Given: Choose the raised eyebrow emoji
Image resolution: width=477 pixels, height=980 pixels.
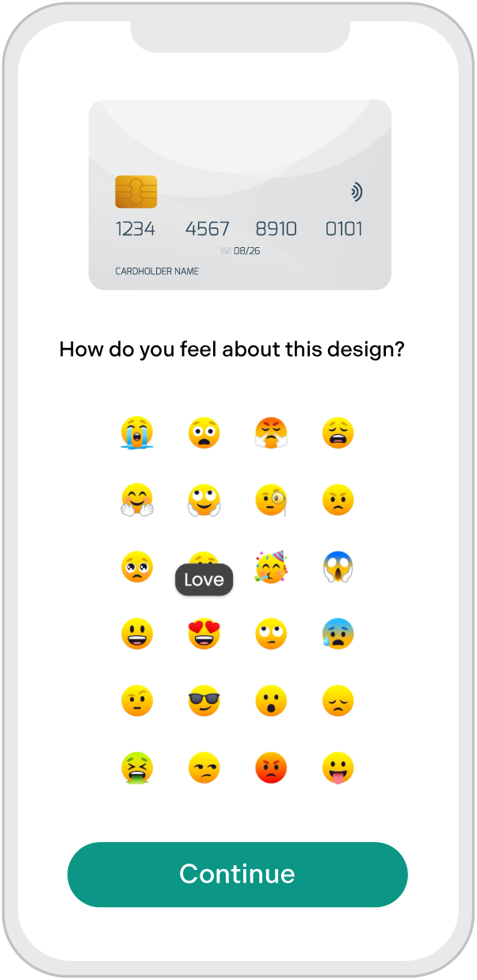Looking at the screenshot, I should 137,701.
